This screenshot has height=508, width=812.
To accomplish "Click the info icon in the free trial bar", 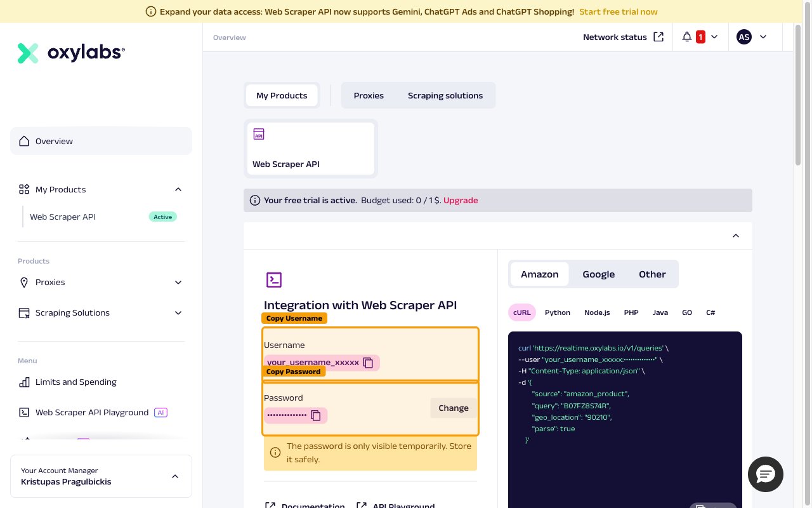I will [x=255, y=200].
